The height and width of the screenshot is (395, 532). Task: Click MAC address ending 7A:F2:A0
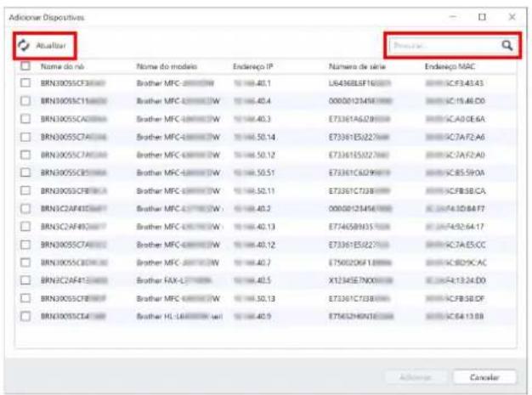[x=455, y=155]
